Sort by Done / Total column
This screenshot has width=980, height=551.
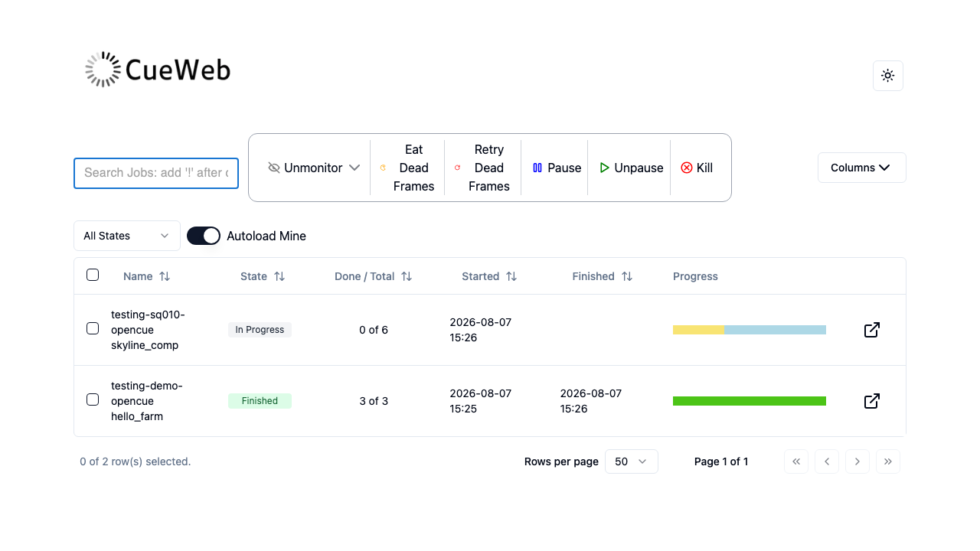pyautogui.click(x=374, y=276)
